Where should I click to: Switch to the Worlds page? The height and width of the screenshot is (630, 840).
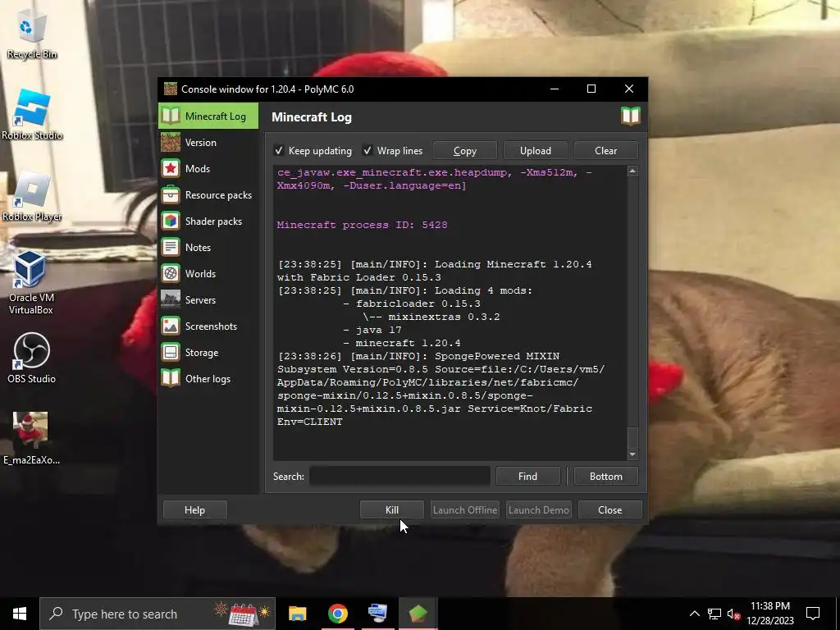pyautogui.click(x=208, y=273)
